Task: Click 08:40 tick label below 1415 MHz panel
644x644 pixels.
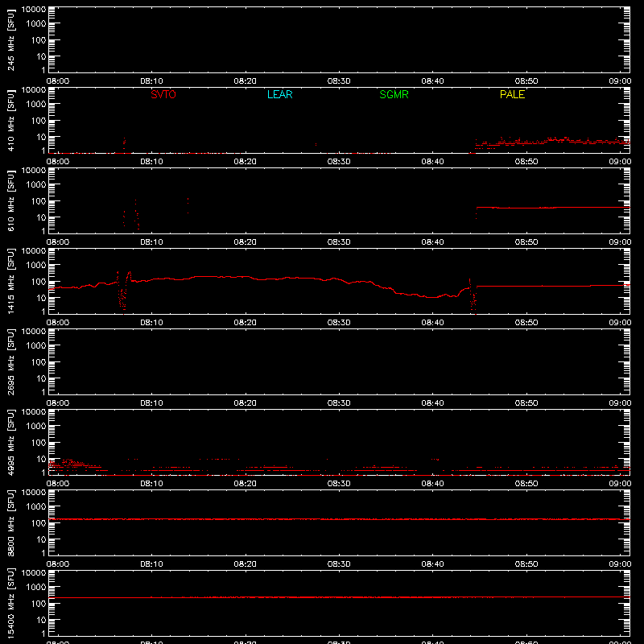Action: [432, 323]
